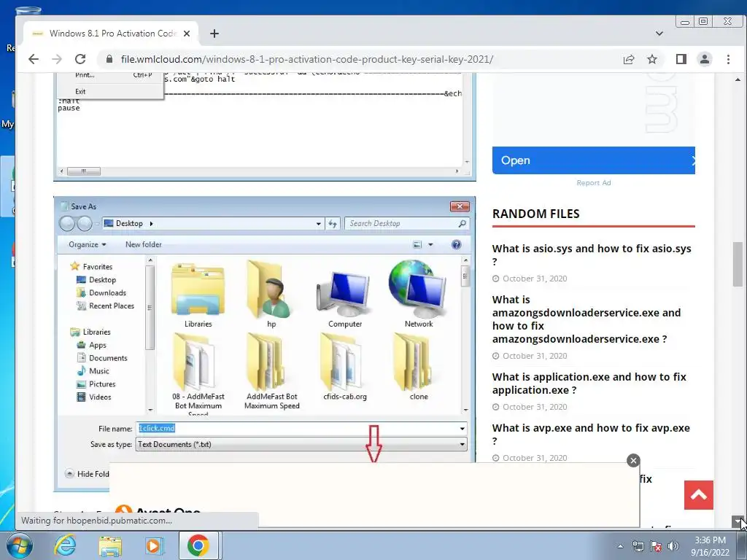
Task: Launch Internet Explorer from taskbar
Action: (x=65, y=545)
